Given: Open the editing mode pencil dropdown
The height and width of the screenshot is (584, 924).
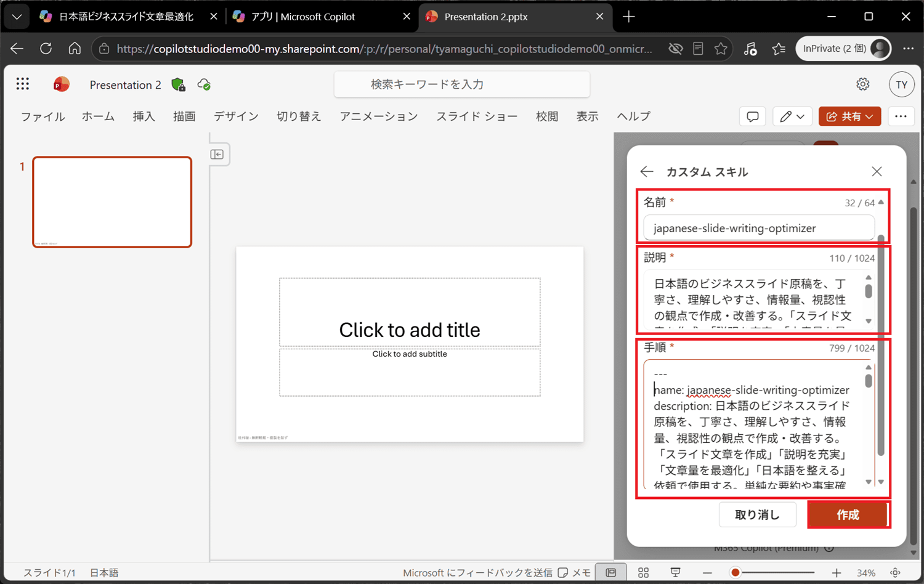Looking at the screenshot, I should tap(792, 116).
